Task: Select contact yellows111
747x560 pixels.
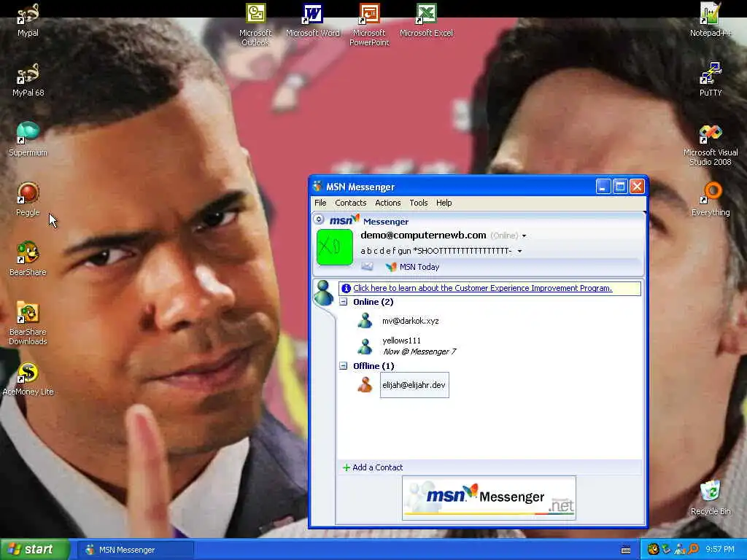Action: pyautogui.click(x=402, y=341)
